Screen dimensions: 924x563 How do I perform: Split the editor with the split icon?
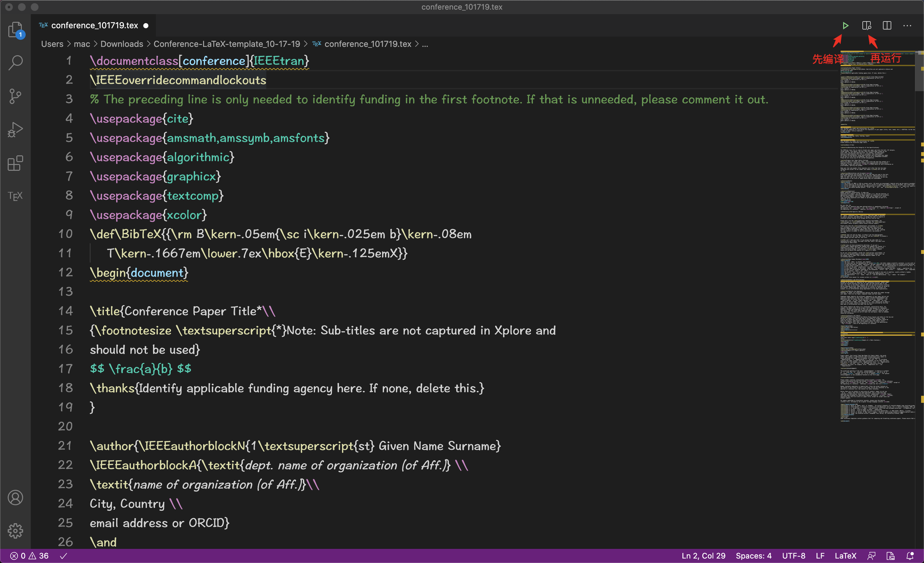887,25
